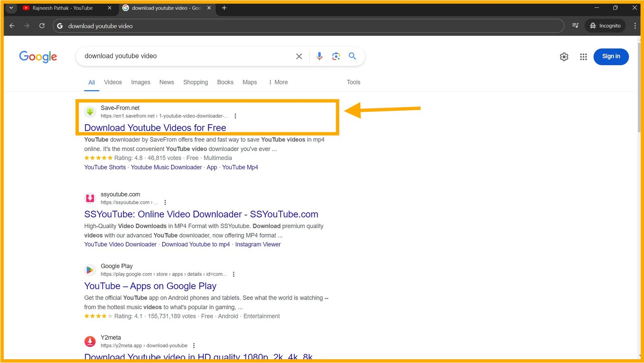This screenshot has height=363, width=644.
Task: Start voice search with the microphone
Action: [x=319, y=56]
